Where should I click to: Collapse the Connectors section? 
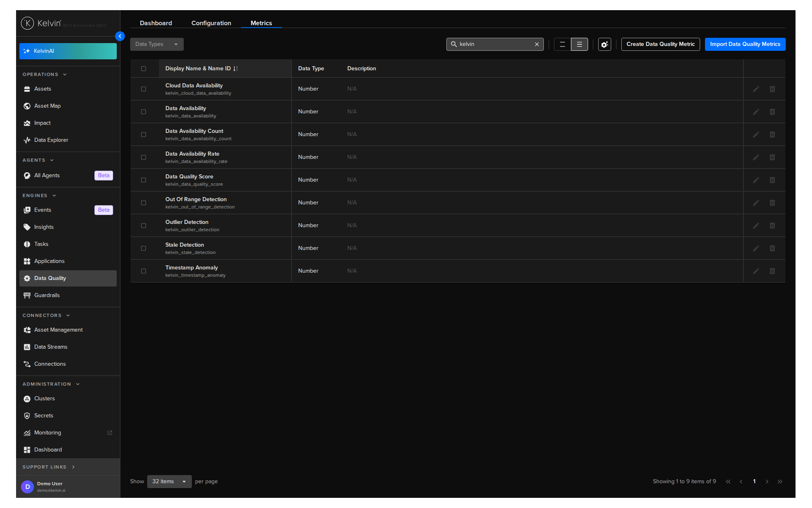click(x=46, y=316)
